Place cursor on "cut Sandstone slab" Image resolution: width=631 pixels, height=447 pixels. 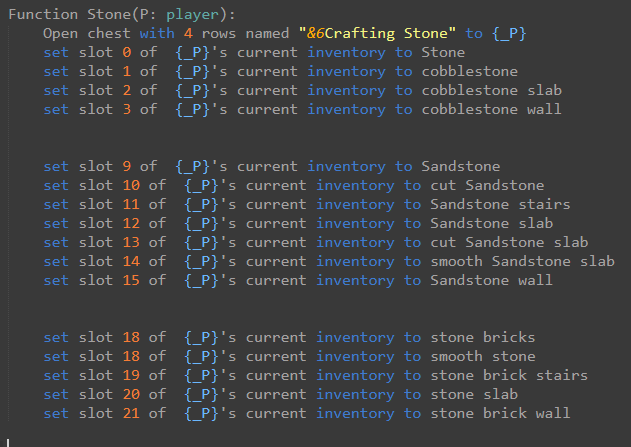[509, 242]
